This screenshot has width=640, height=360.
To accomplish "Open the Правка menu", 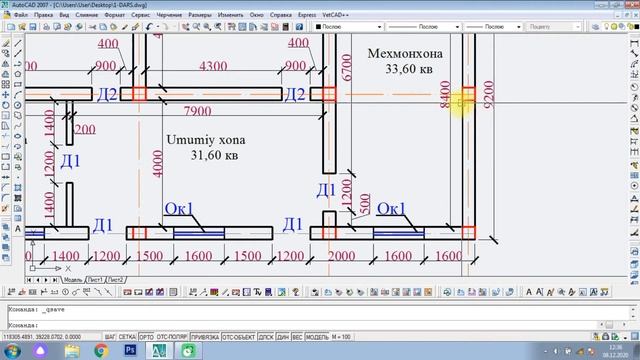I will coord(43,15).
